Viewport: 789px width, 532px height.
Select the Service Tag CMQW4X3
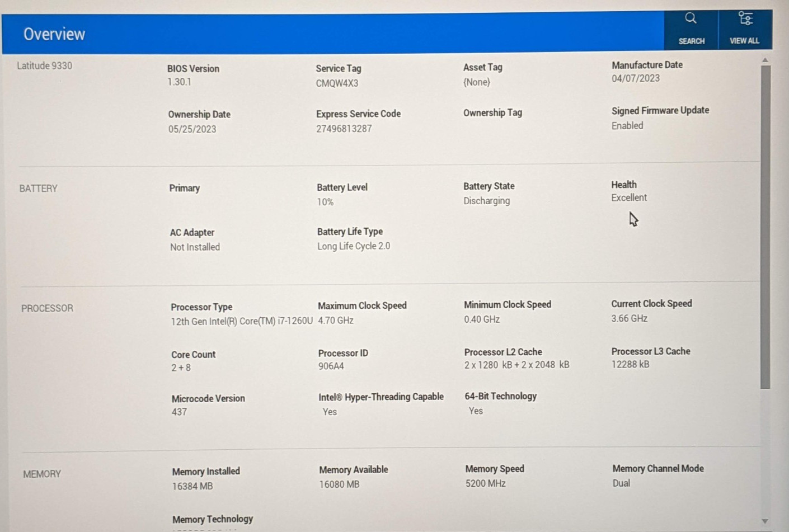tap(337, 83)
